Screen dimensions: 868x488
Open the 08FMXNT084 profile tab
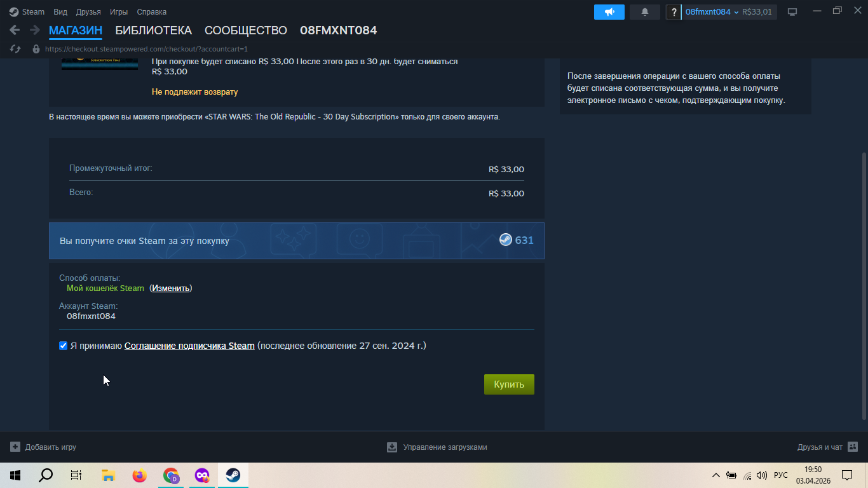[338, 30]
